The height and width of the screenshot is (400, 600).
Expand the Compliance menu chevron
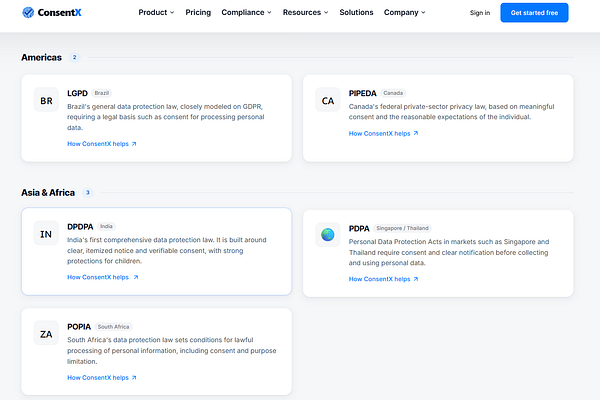pyautogui.click(x=269, y=13)
